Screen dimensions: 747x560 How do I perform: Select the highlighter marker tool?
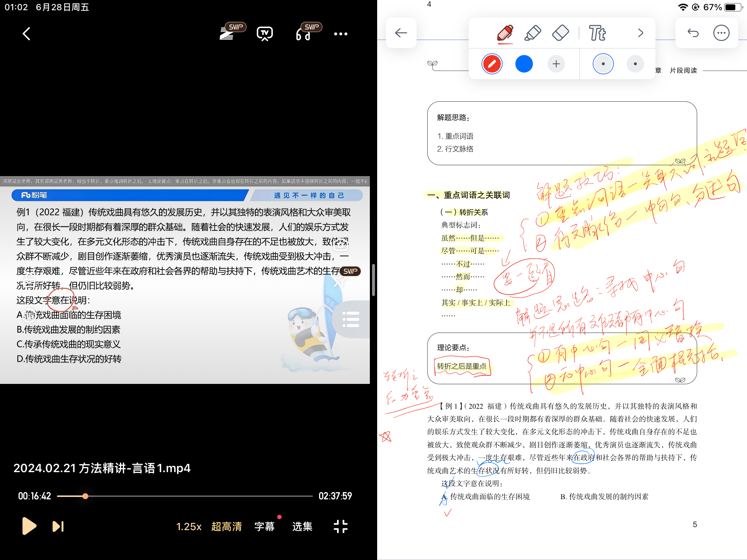tap(533, 33)
